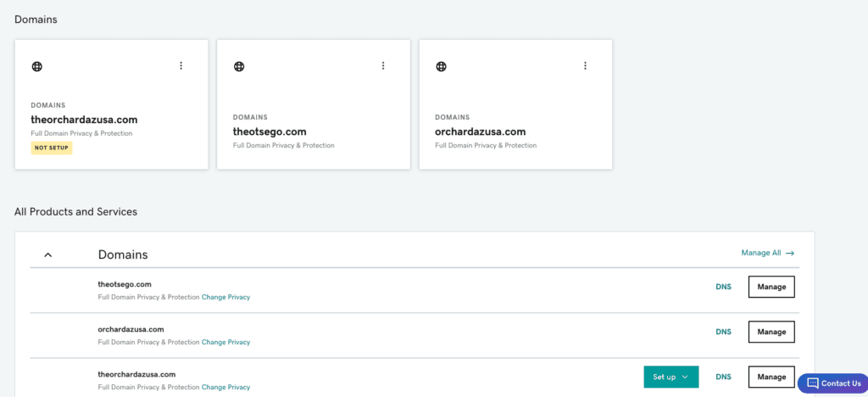This screenshot has width=868, height=397.
Task: Click the globe icon on orchardazusa.com card
Action: click(441, 66)
